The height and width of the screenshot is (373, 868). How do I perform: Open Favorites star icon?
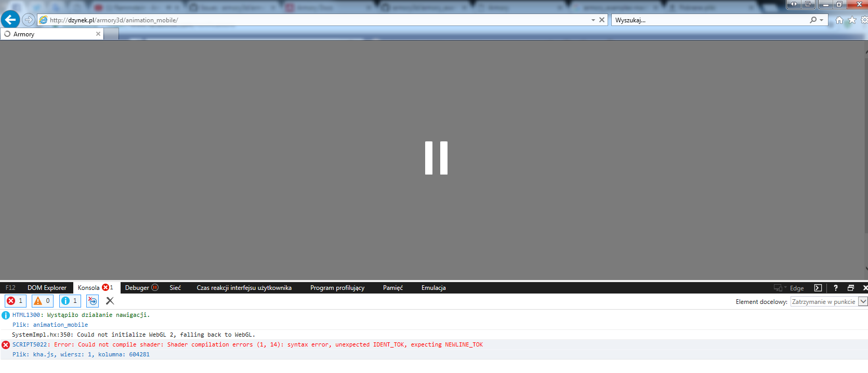click(x=852, y=20)
